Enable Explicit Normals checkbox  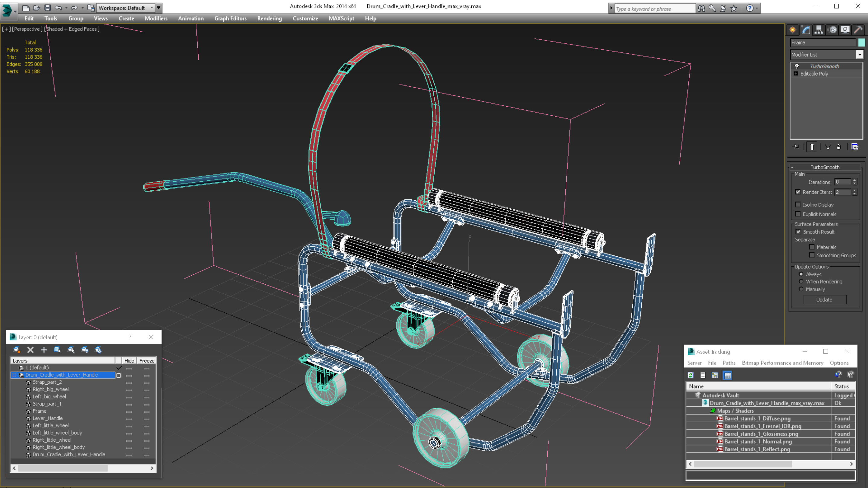798,214
